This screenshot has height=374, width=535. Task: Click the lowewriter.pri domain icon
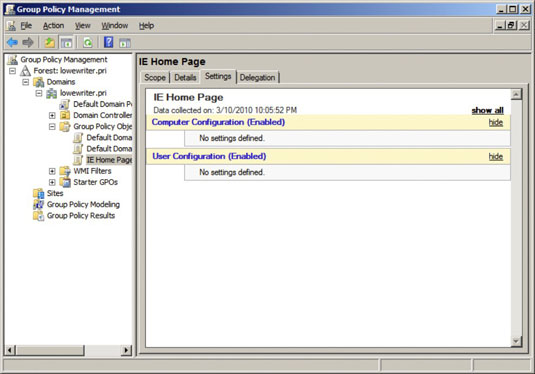[52, 93]
